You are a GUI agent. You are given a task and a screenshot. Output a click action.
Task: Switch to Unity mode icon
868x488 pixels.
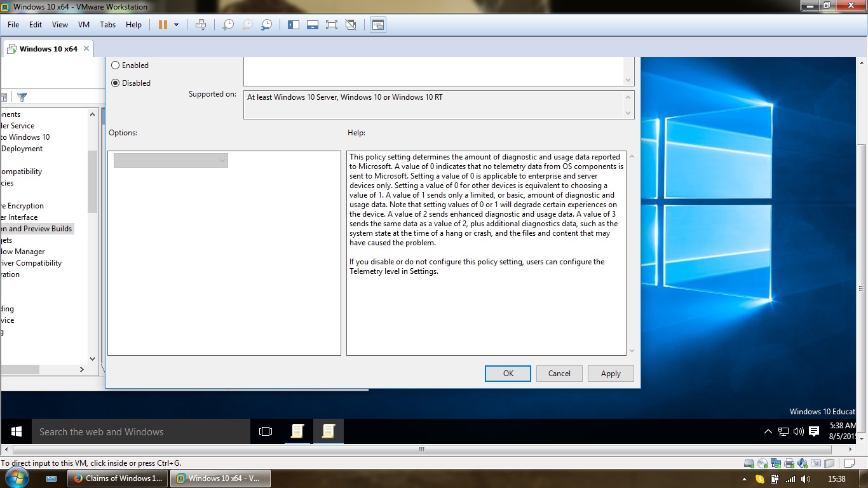(351, 25)
